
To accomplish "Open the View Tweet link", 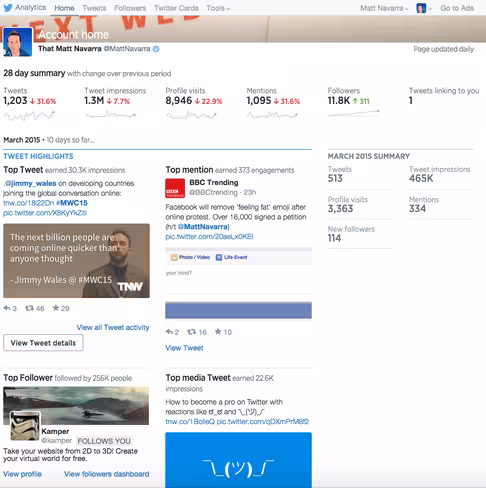I will (184, 348).
